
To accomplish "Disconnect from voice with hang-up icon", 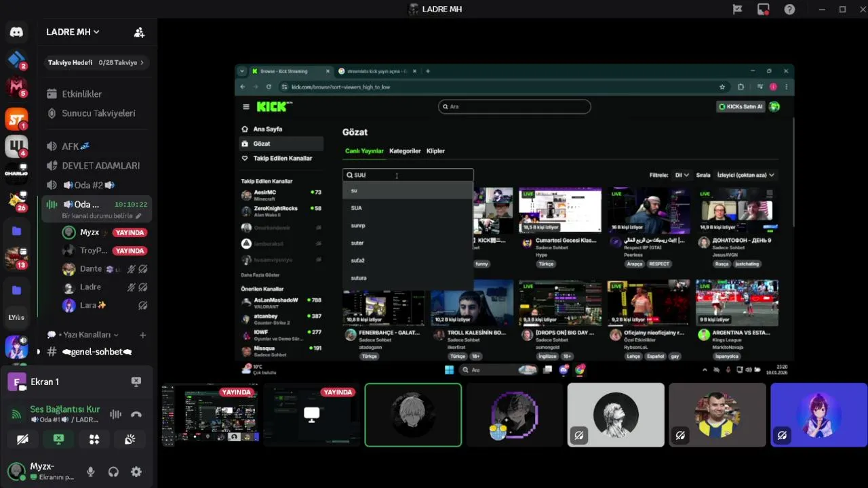I will (136, 414).
